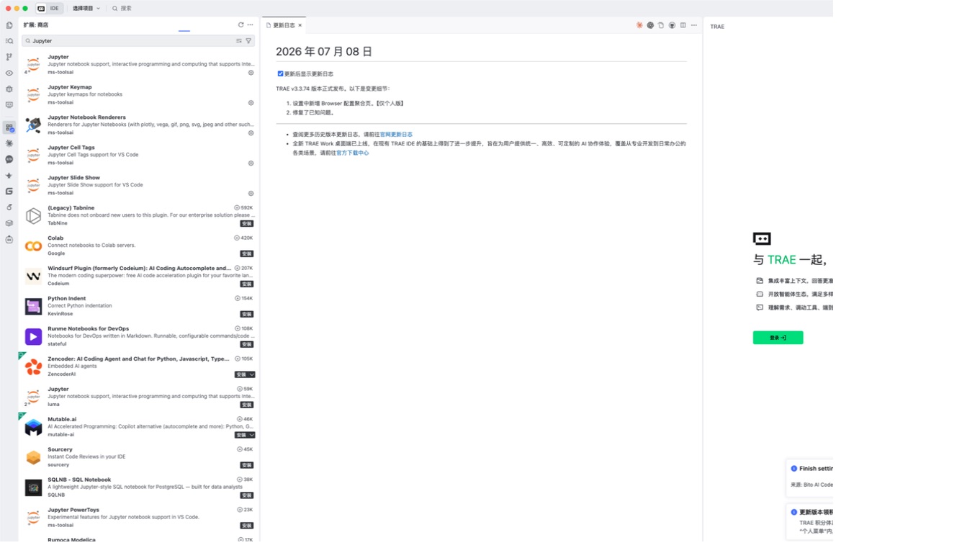Screen dimensions: 980x553
Task: Open settings gear for Jupyter Slide Show
Action: tap(251, 194)
